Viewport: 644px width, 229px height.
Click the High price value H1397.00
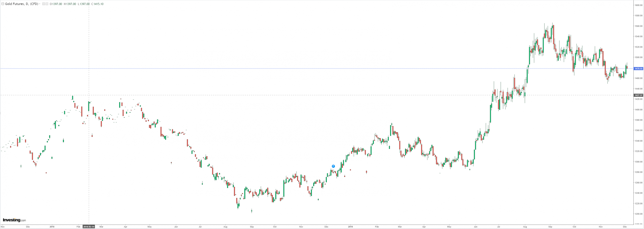coord(70,4)
